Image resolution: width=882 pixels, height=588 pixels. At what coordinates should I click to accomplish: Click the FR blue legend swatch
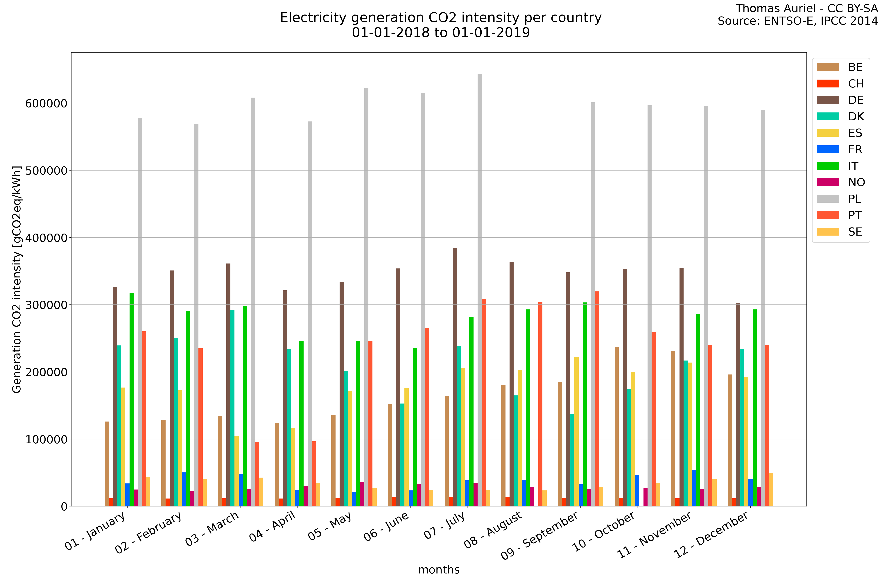click(x=828, y=150)
